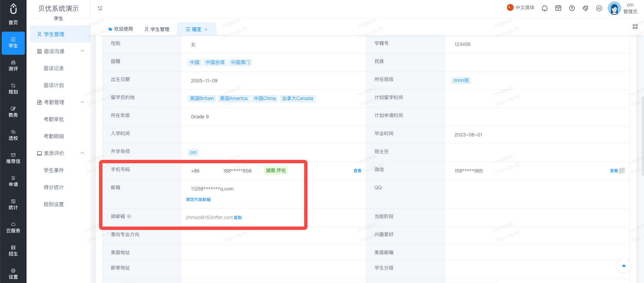
Task: Click 绑定代收邮箱 link
Action: point(198,200)
